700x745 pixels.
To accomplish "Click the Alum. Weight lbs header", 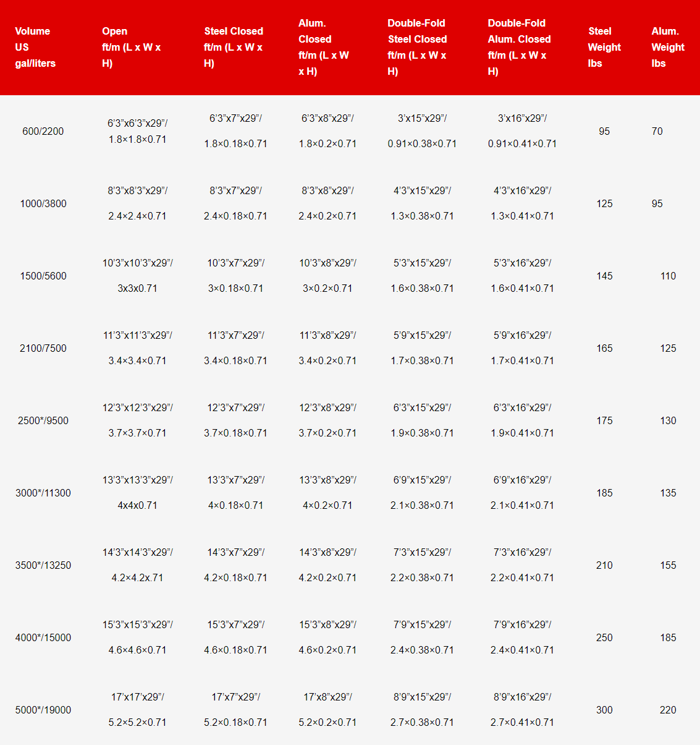I will 668,47.
